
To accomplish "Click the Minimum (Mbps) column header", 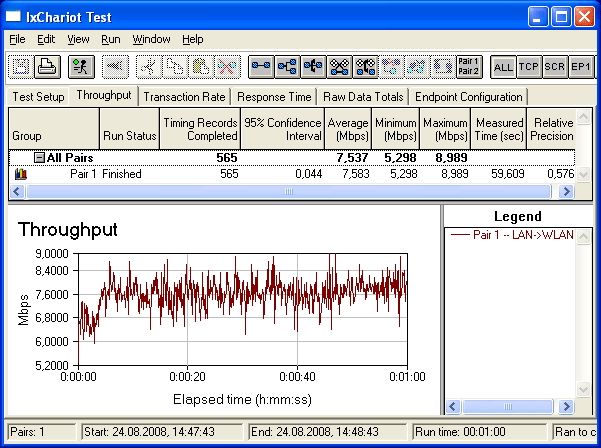I will (396, 129).
